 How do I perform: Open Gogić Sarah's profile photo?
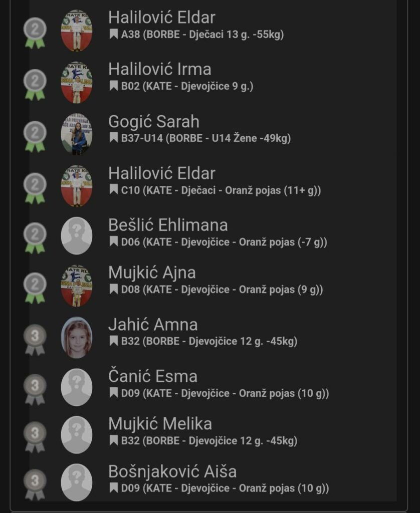pos(77,134)
